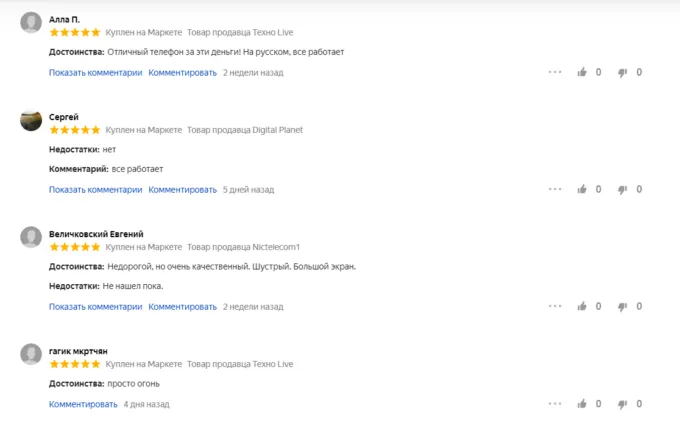The image size is (680, 428).
Task: Show comments on Алла П.'s review
Action: [x=95, y=72]
